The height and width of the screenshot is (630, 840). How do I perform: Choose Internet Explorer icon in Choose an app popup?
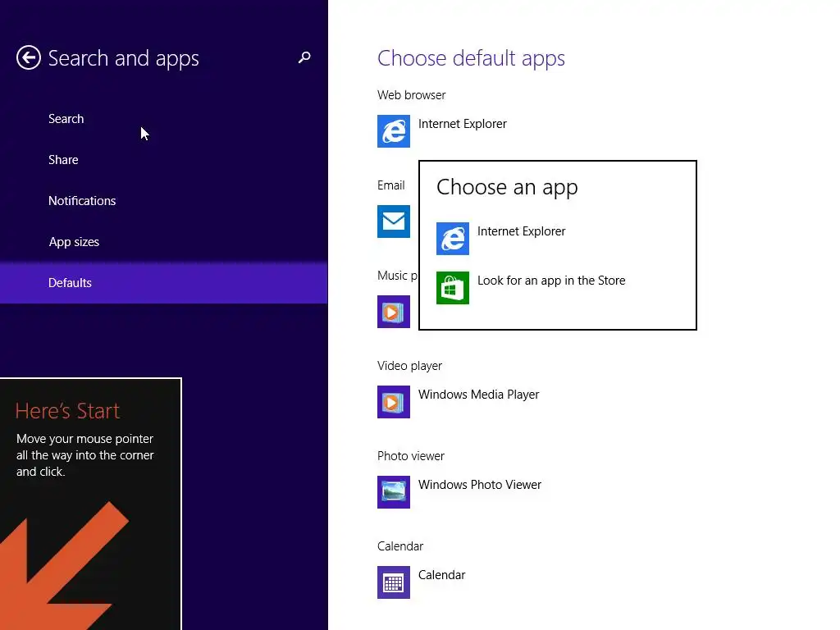pos(452,239)
